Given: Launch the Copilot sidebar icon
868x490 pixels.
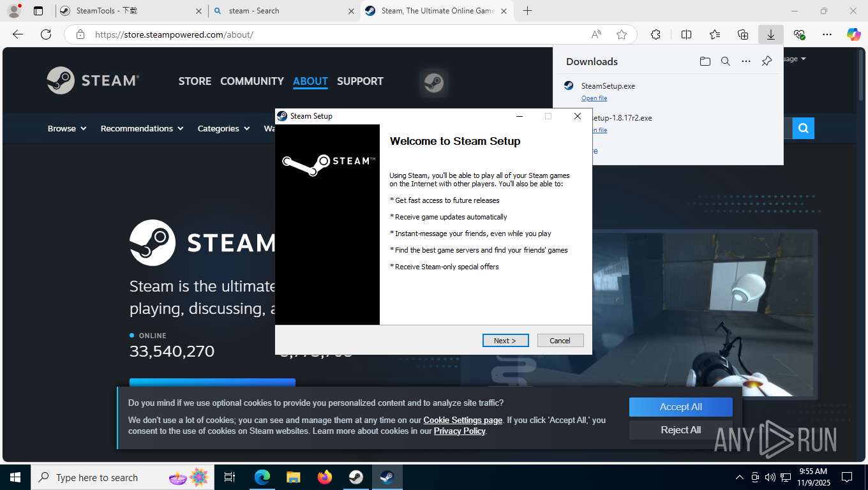Looking at the screenshot, I should 854,34.
